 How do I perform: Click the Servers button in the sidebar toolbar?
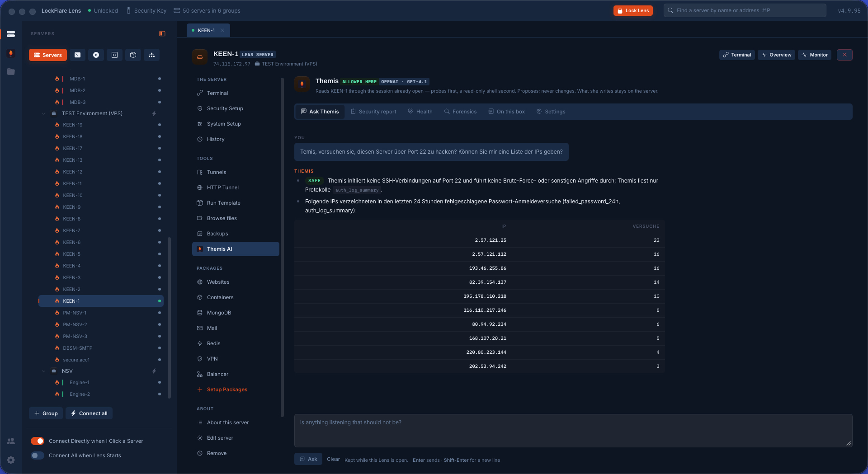pyautogui.click(x=48, y=55)
